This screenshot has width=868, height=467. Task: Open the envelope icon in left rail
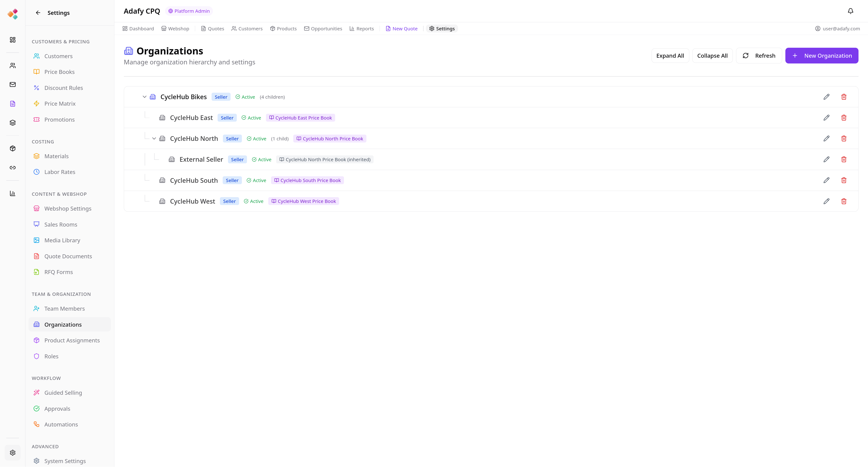(x=13, y=85)
